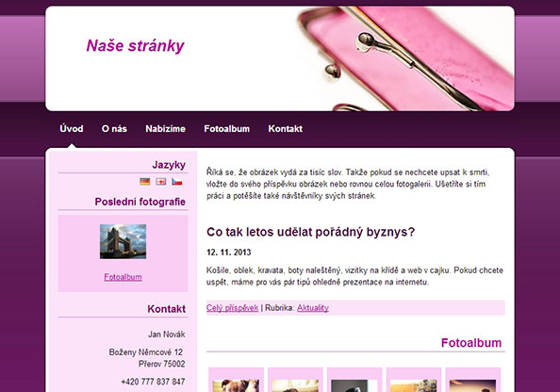Open the Nabízíme menu item
The height and width of the screenshot is (392, 560).
pyautogui.click(x=165, y=129)
